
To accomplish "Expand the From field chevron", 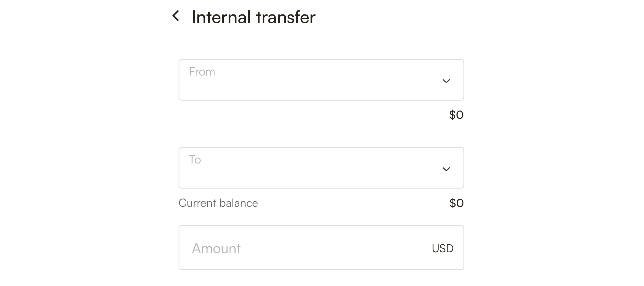I will pos(446,81).
